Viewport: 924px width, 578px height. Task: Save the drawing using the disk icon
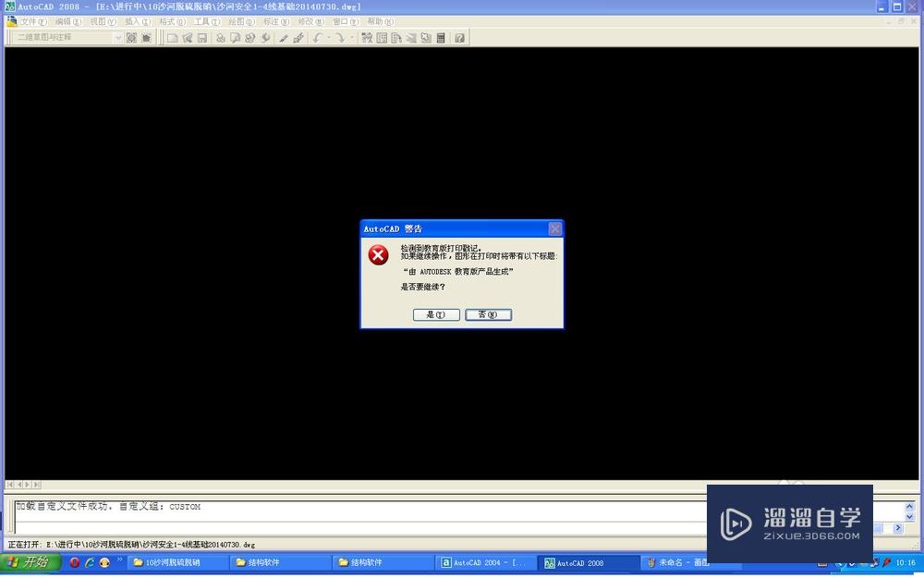[201, 37]
